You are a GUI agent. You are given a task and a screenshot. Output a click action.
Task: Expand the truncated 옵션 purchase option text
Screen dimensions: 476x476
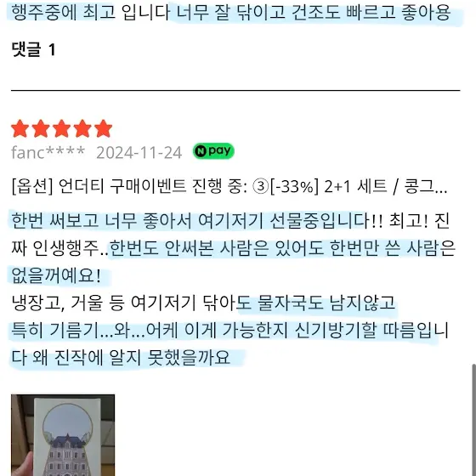(229, 186)
